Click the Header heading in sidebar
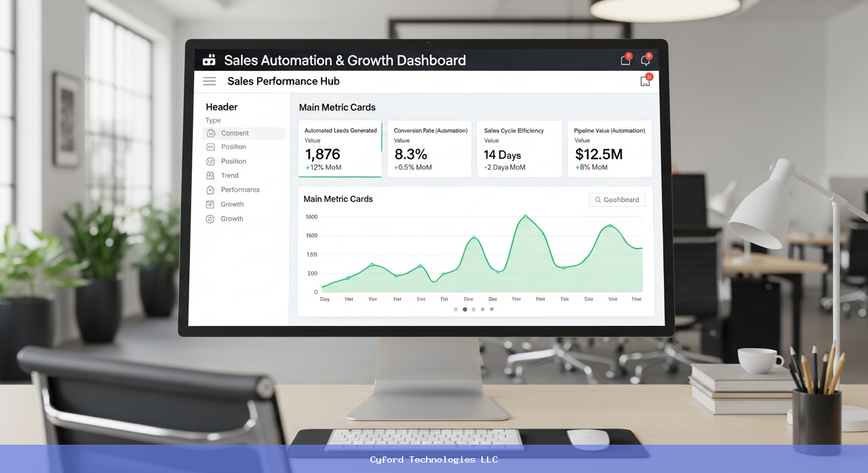868x473 pixels. click(x=222, y=107)
